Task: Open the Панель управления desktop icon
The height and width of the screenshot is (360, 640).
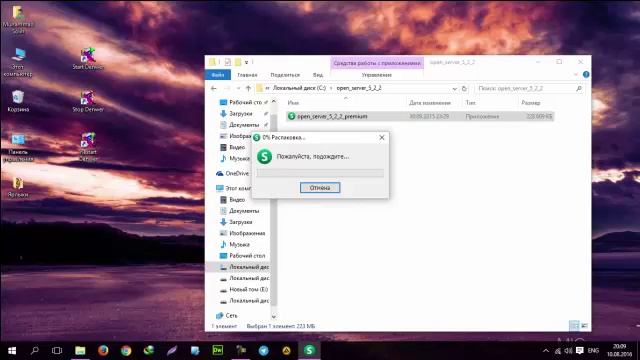Action: click(18, 148)
